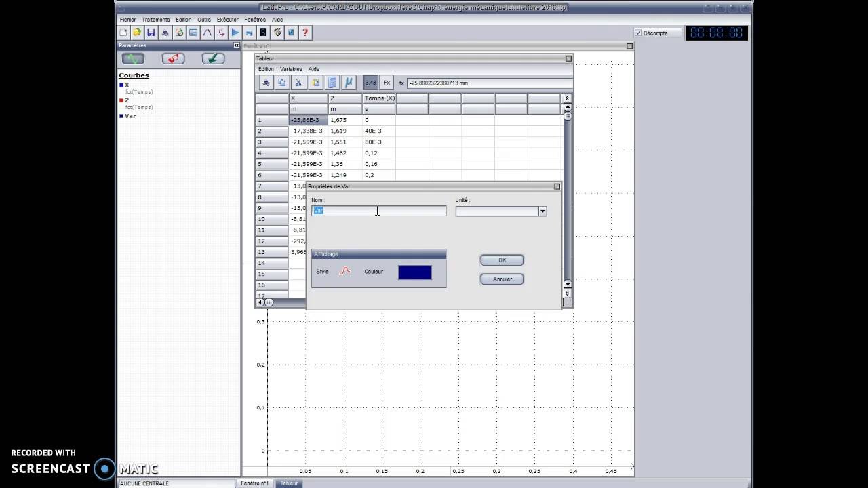Click the dark blue Couleur swatch

[x=415, y=272]
